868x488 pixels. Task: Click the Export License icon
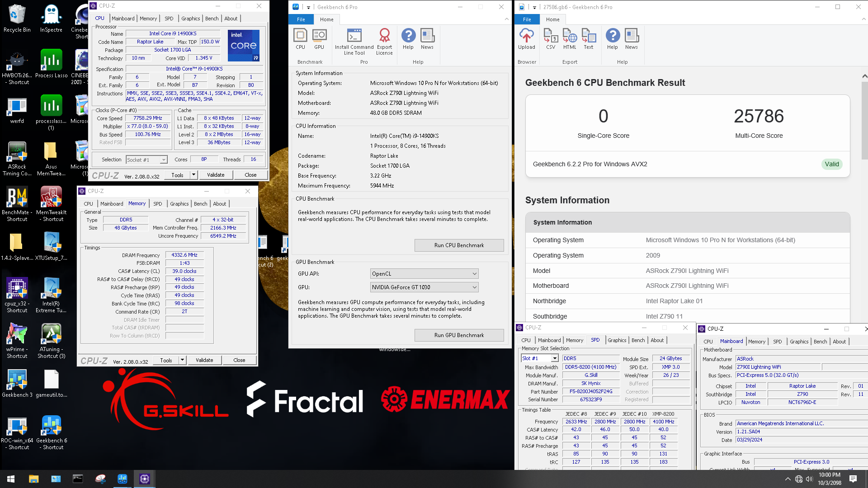coord(384,42)
